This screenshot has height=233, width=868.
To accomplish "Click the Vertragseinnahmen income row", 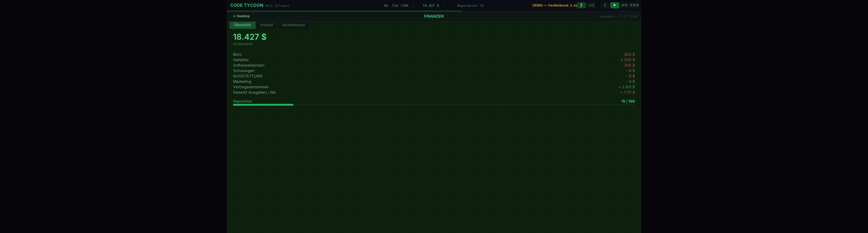I will point(434,87).
